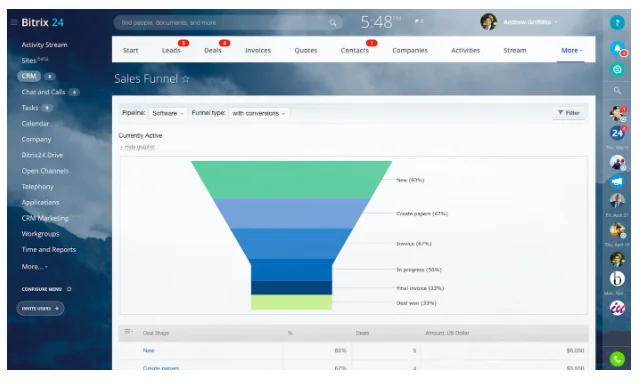The width and height of the screenshot is (642, 384).
Task: Toggle the hamburger menu beside Bitrix 24 logo
Action: point(14,22)
